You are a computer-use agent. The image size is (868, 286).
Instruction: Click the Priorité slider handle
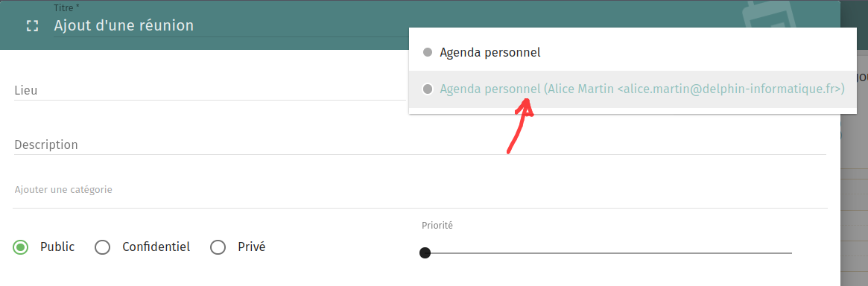425,252
